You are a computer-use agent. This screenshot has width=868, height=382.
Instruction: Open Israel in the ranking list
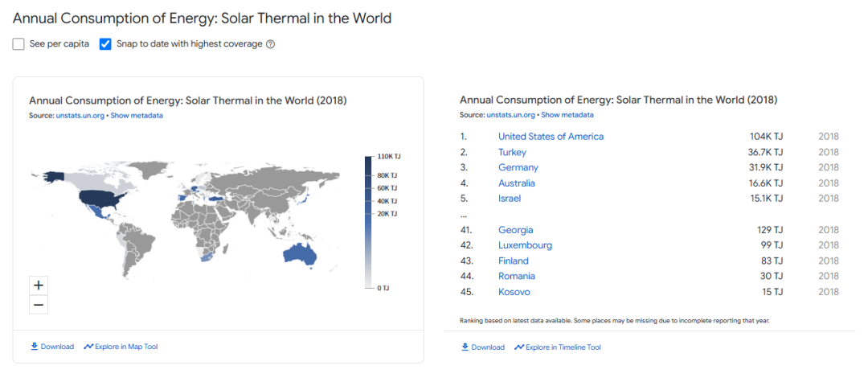coord(510,198)
